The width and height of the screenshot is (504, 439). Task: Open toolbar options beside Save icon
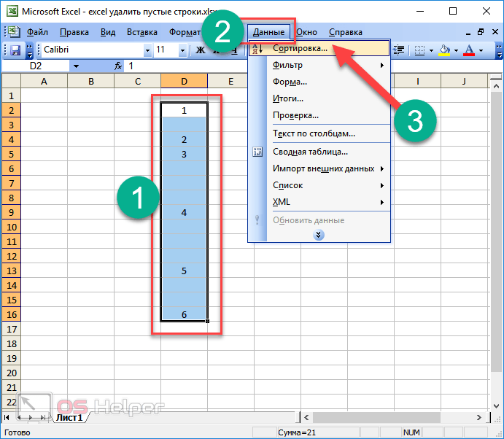[29, 50]
